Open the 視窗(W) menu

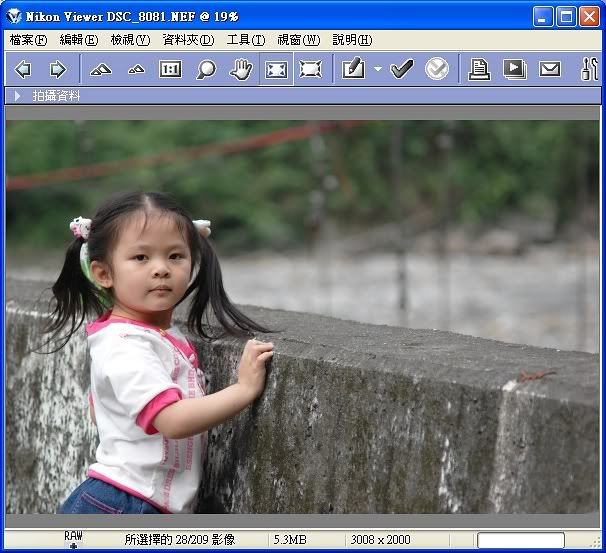click(299, 40)
